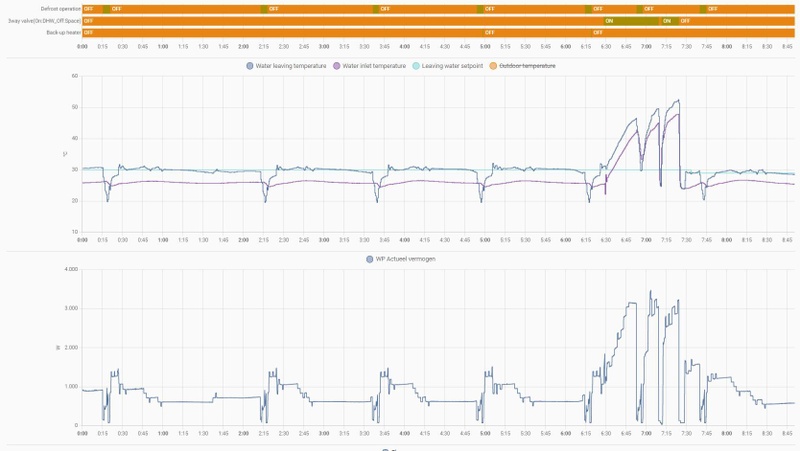800x451 pixels.
Task: Select the green defrost segment near 7:45
Action: 703,9
